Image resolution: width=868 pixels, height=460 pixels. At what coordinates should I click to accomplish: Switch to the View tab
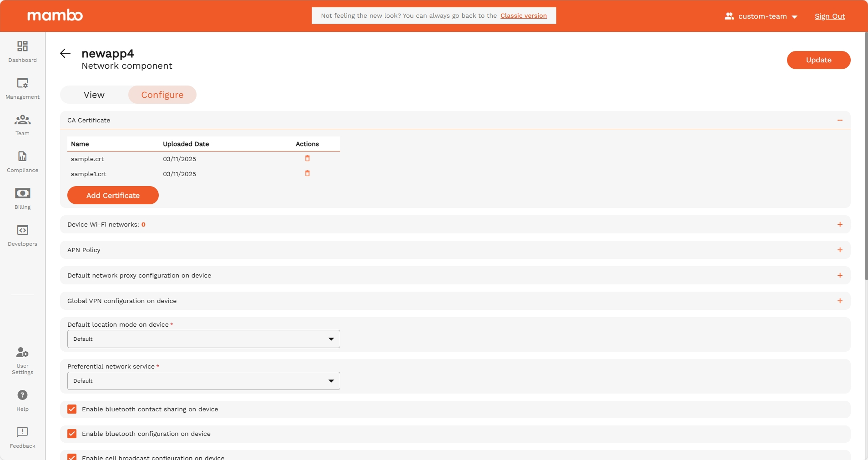(94, 95)
